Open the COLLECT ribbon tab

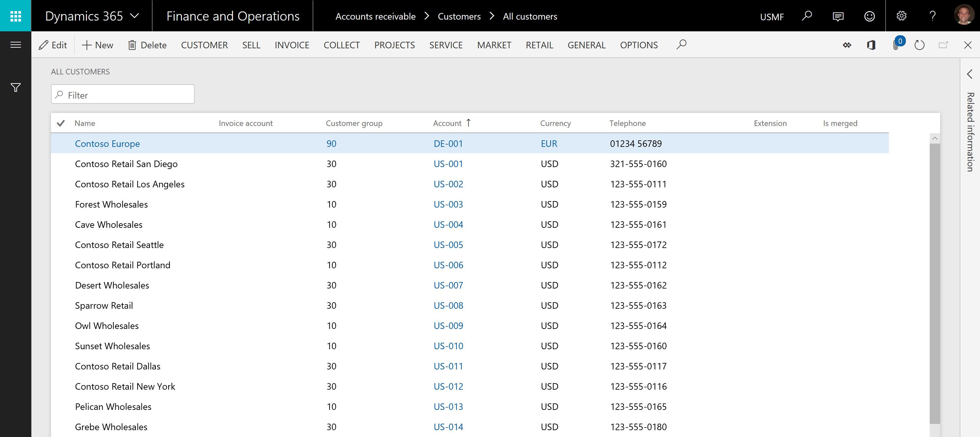[341, 44]
